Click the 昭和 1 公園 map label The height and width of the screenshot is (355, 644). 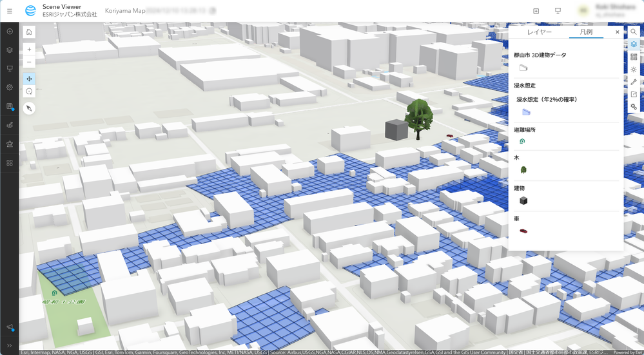[x=64, y=302]
